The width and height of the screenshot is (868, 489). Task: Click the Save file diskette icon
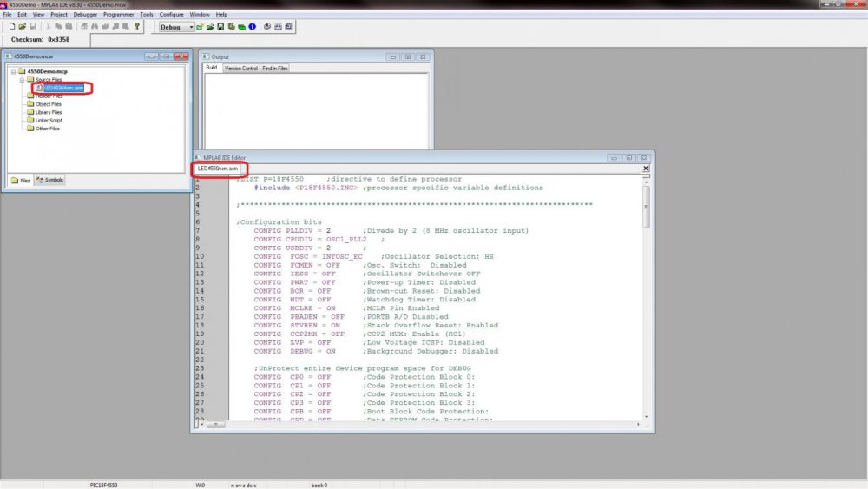pyautogui.click(x=33, y=26)
